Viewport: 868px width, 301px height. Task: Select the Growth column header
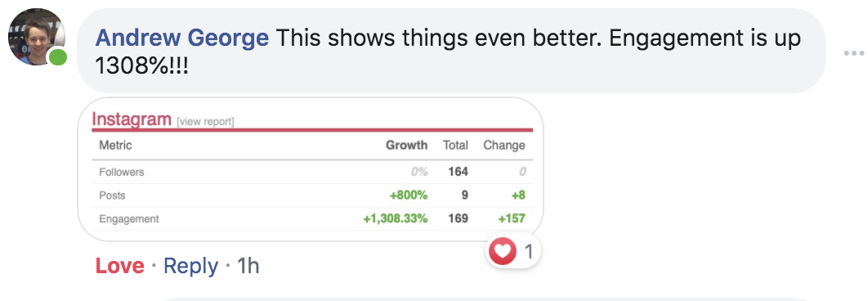point(406,146)
